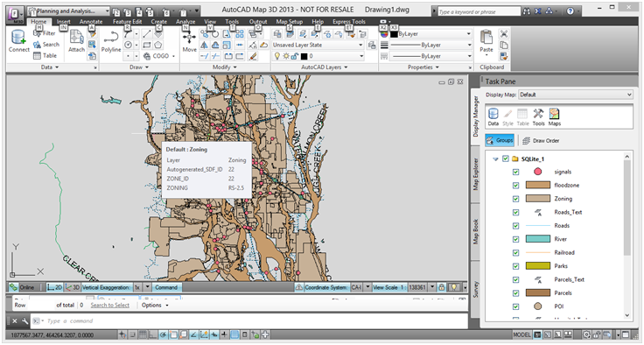644x345 pixels.
Task: Open the Attach drawing tool
Action: (x=76, y=40)
